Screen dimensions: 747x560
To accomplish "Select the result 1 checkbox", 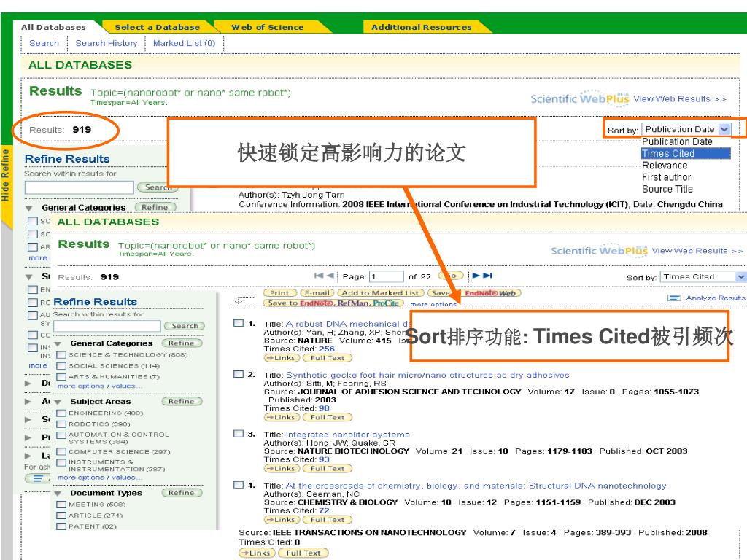I will pos(239,323).
